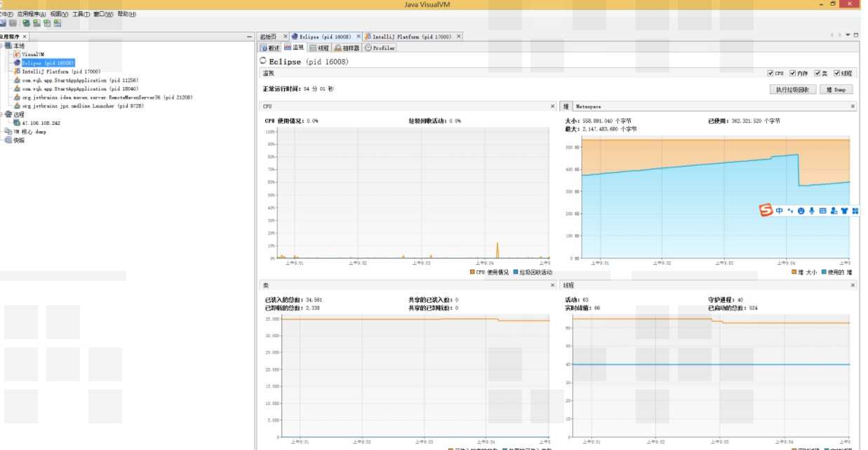Click the soft keyboard icon on the Sogou toolbar
Image resolution: width=868 pixels, height=450 pixels.
pyautogui.click(x=822, y=211)
